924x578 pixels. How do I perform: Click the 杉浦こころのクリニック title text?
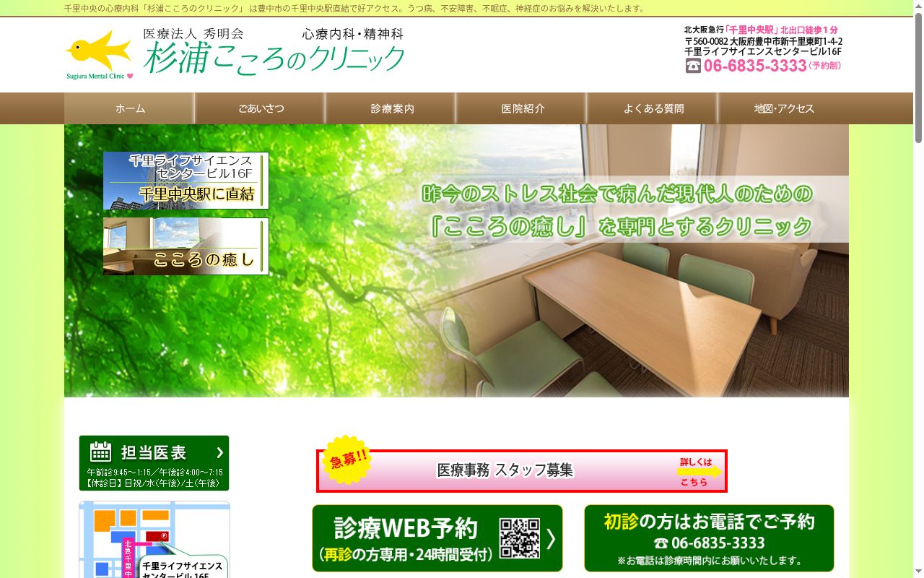coord(274,58)
